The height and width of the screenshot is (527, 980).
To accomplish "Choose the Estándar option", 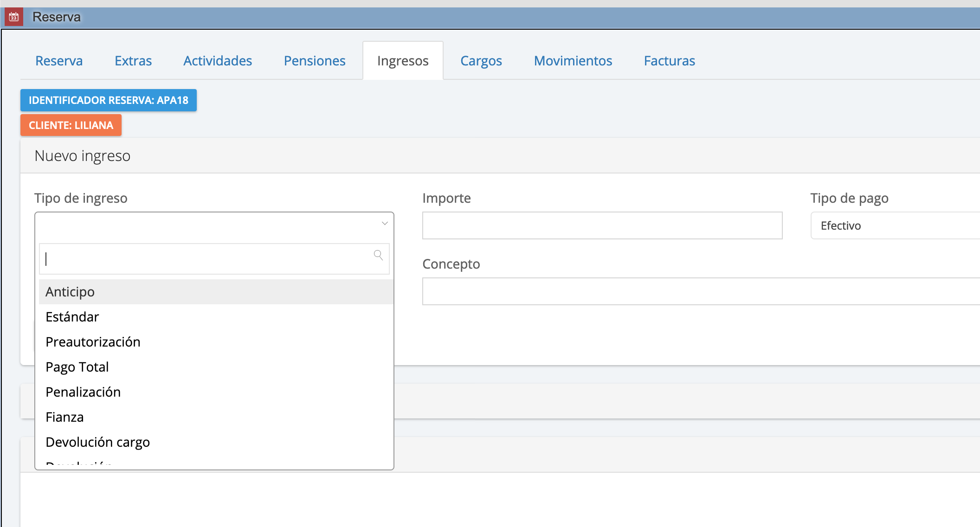I will (72, 317).
